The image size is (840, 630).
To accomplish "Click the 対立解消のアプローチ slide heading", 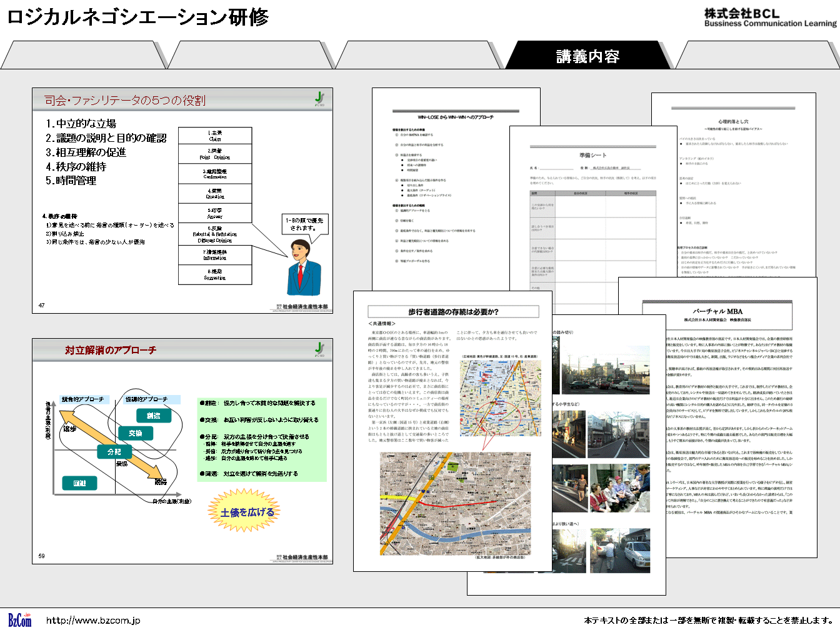I will tap(111, 351).
